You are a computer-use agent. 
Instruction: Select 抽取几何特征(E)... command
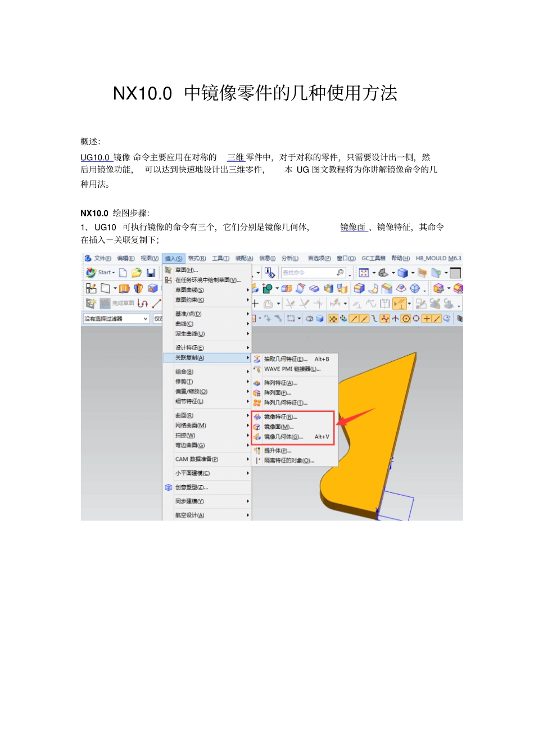coord(295,359)
